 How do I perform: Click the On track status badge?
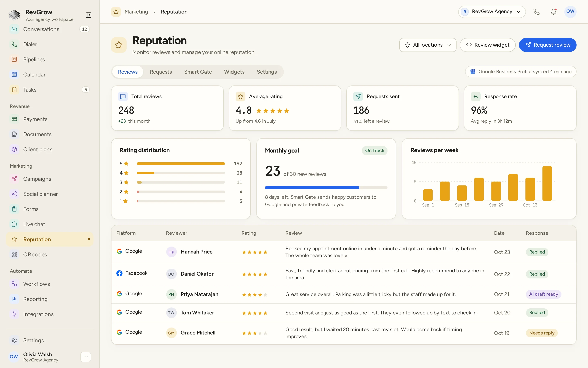click(x=374, y=150)
